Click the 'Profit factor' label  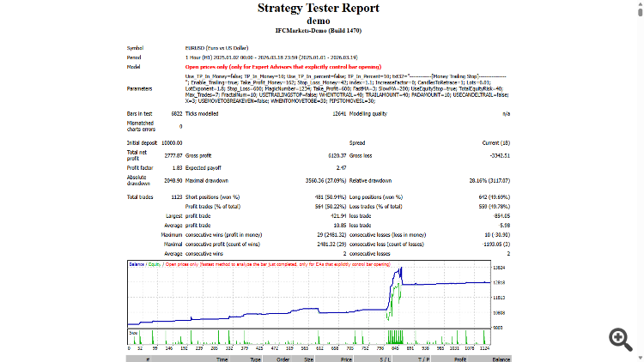(x=140, y=168)
